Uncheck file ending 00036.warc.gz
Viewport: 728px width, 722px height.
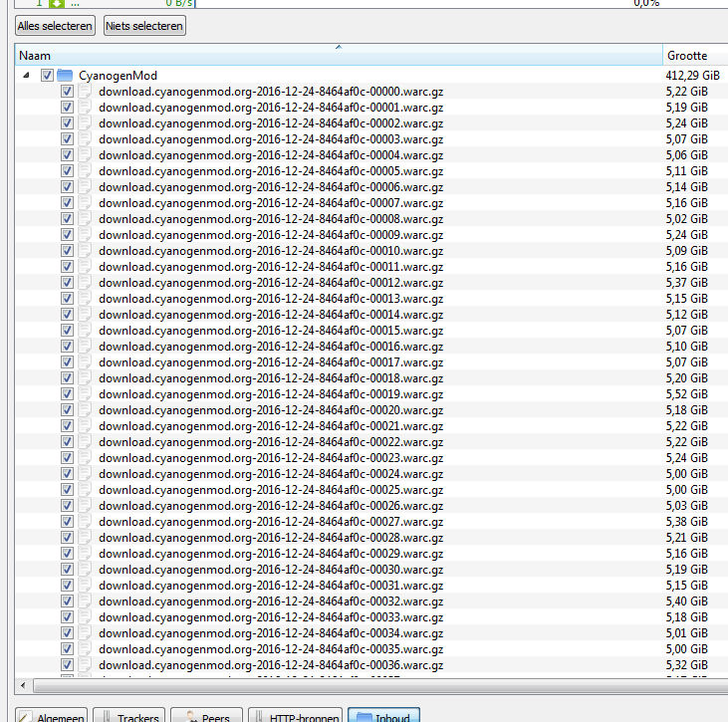tap(67, 665)
